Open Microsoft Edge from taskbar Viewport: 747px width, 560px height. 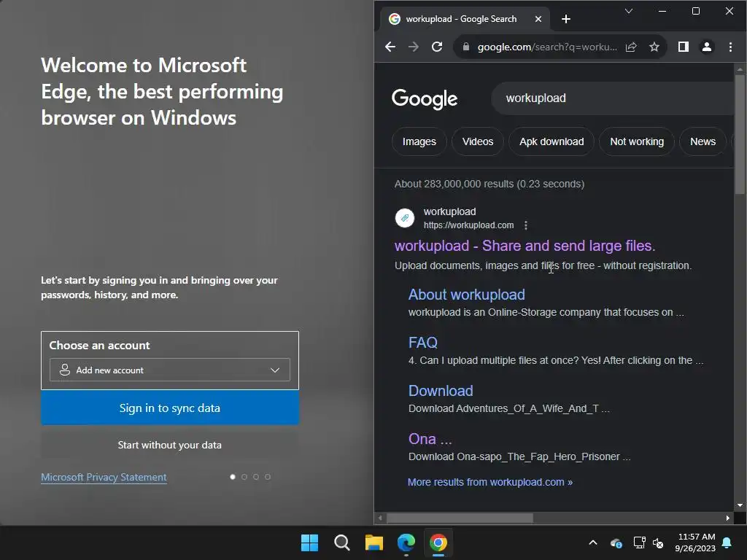[406, 542]
